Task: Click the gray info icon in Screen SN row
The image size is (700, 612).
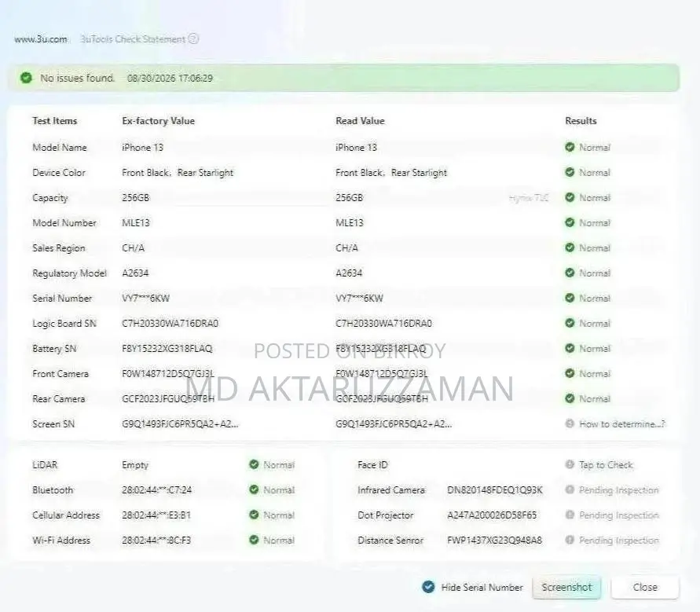Action: [x=570, y=423]
